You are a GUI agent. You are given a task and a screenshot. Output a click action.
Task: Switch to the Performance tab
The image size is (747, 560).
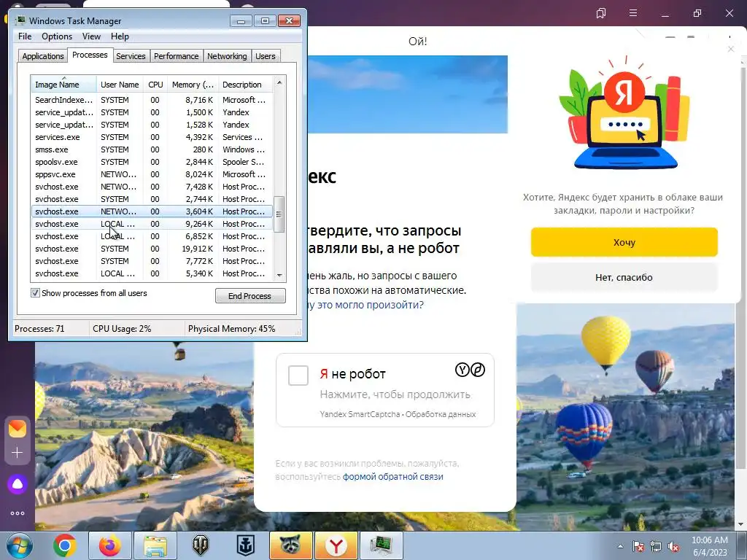pos(177,56)
